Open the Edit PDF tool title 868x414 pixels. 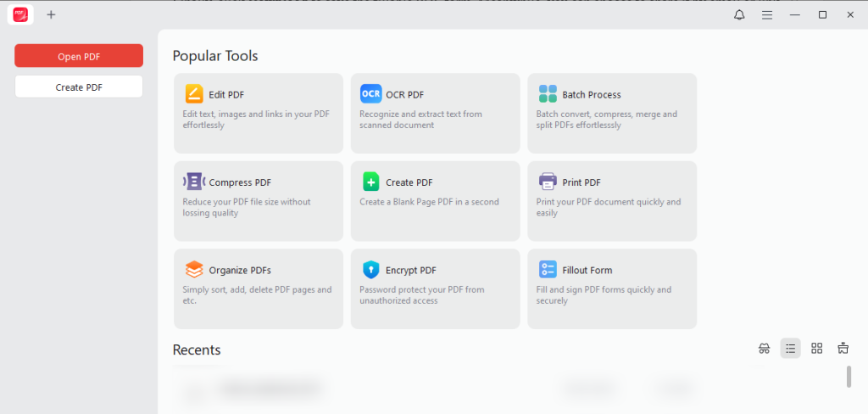pos(226,95)
